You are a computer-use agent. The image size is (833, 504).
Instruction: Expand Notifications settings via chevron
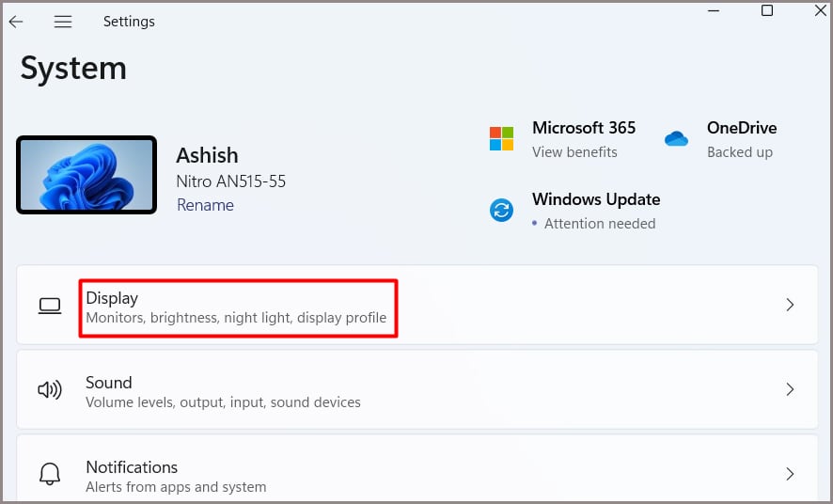[x=790, y=474]
